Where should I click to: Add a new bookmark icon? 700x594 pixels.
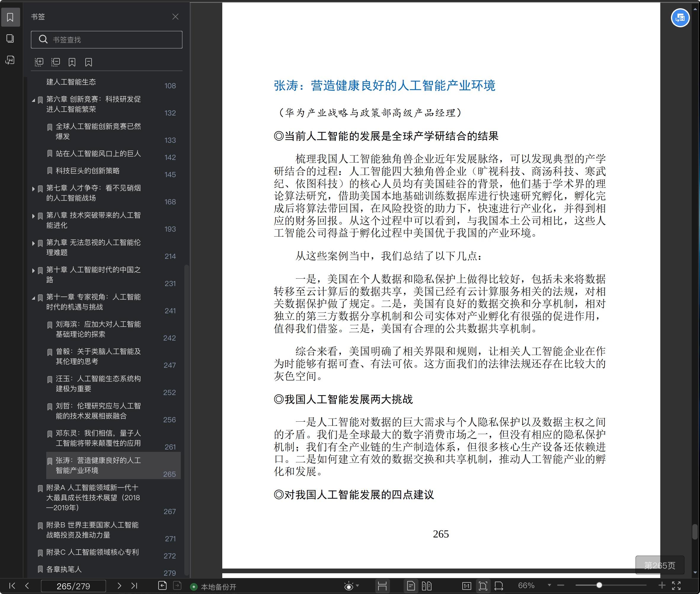(72, 62)
